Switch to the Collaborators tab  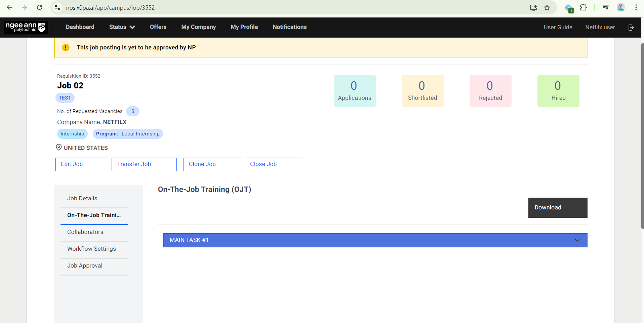pos(85,232)
